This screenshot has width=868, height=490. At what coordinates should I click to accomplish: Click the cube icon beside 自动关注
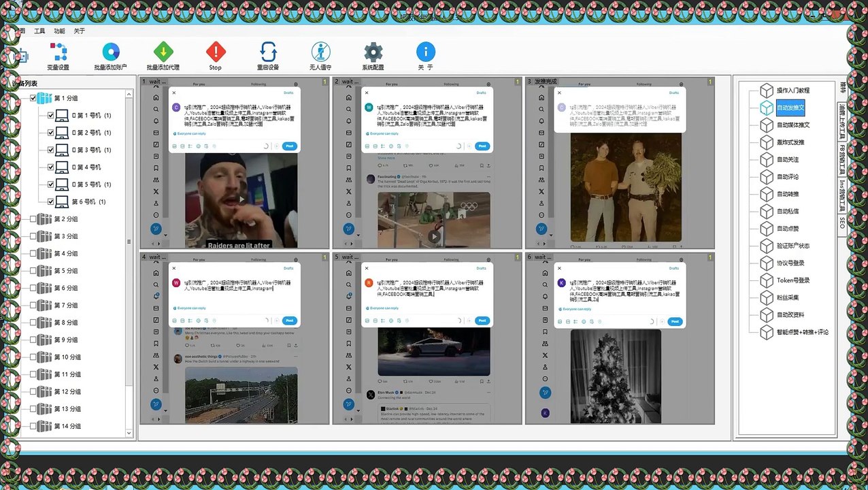tap(767, 160)
